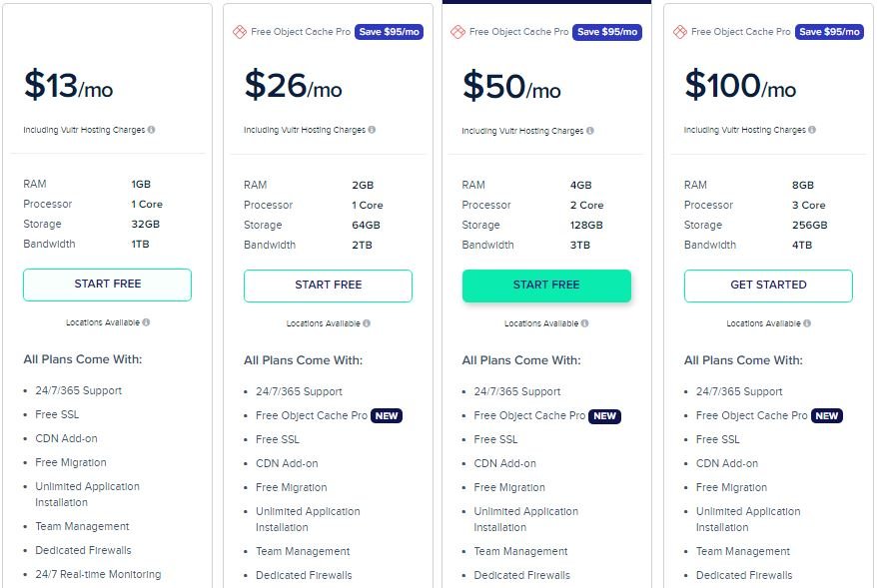Open Locations Available info icon in $26 plan
This screenshot has height=588, width=877.
click(x=367, y=323)
